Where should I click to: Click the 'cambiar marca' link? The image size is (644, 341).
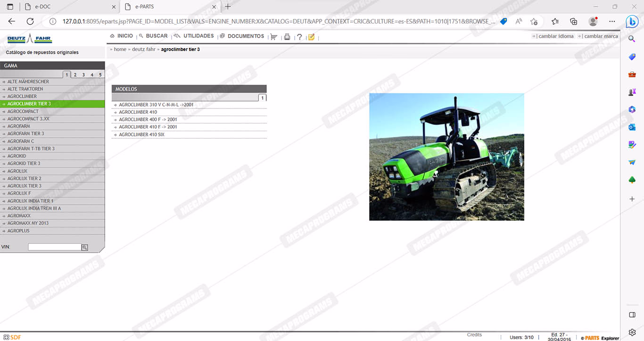(x=601, y=36)
